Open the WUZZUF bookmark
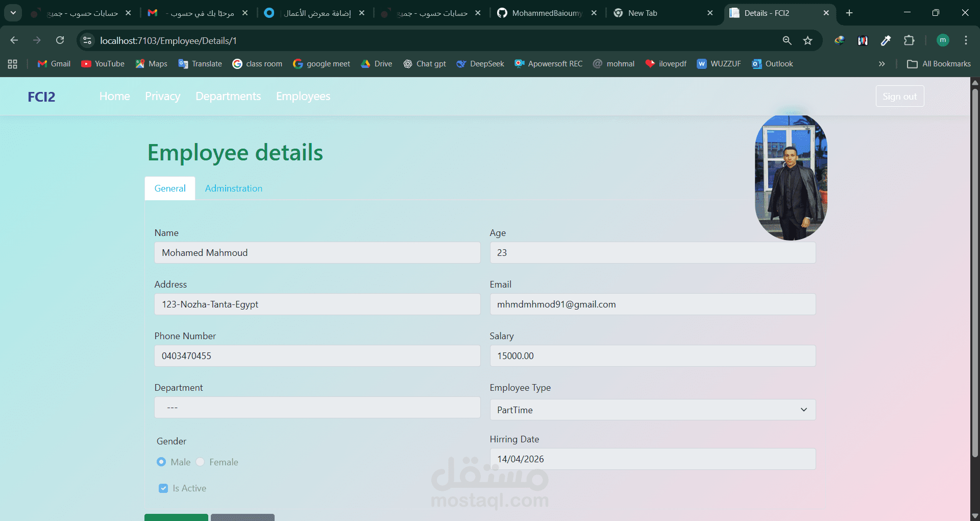980x521 pixels. (x=719, y=64)
